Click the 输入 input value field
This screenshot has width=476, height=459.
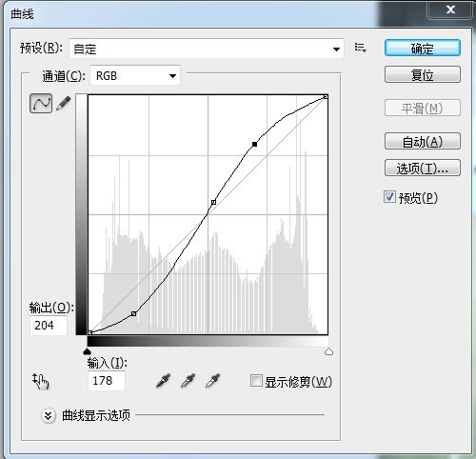(x=107, y=380)
